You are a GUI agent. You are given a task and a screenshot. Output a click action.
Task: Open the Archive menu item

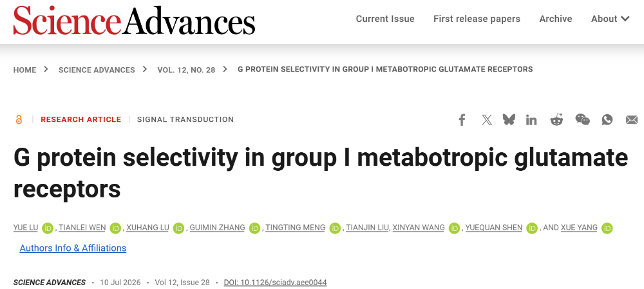556,19
